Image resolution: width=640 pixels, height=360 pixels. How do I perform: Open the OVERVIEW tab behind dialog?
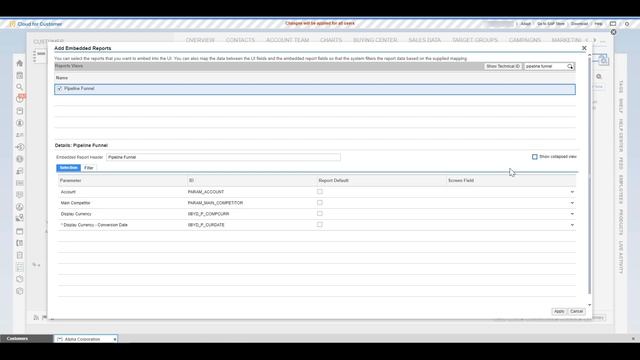tap(200, 40)
